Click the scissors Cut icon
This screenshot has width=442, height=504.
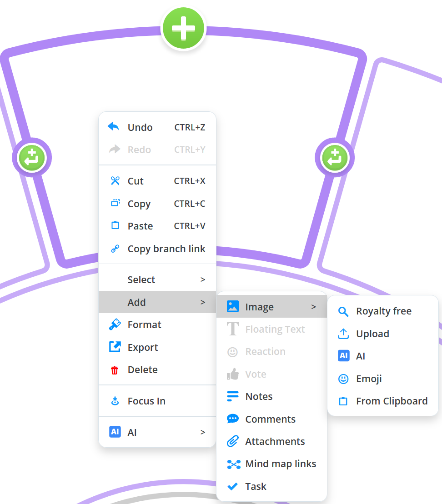point(115,181)
